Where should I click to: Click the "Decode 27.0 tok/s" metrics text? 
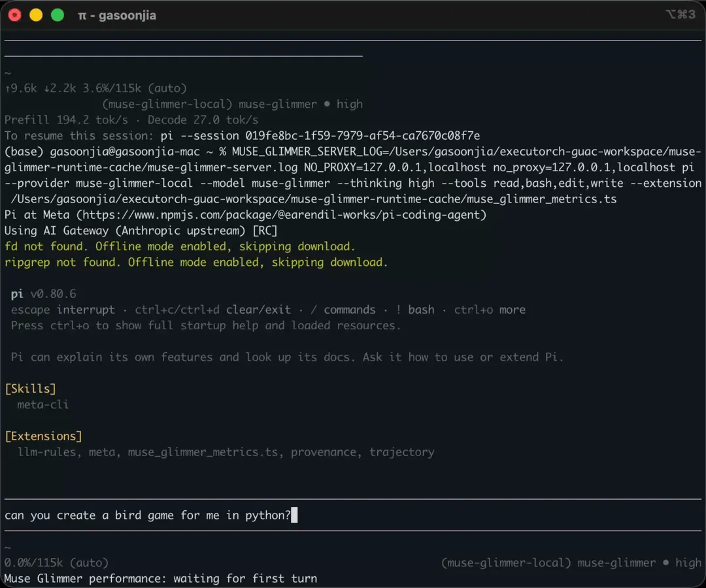point(203,120)
